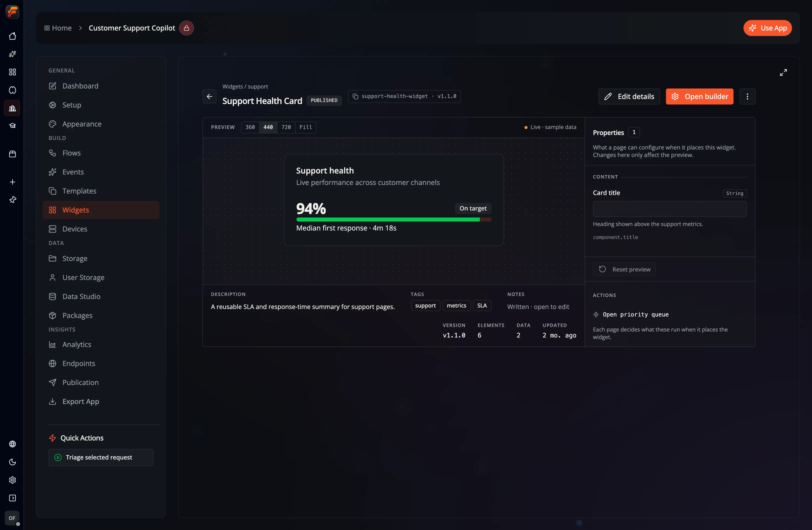Set preview width to 360
The height and width of the screenshot is (530, 812).
(x=250, y=127)
